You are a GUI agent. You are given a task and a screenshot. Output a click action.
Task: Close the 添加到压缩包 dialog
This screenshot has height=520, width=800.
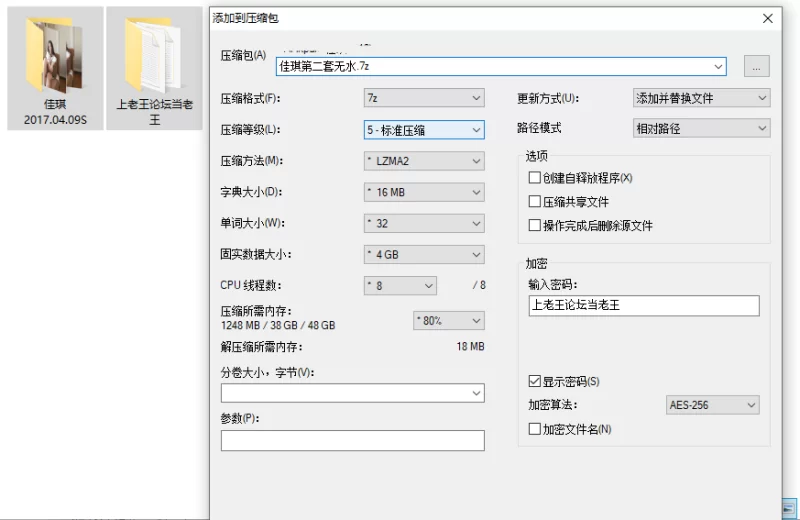pos(767,18)
